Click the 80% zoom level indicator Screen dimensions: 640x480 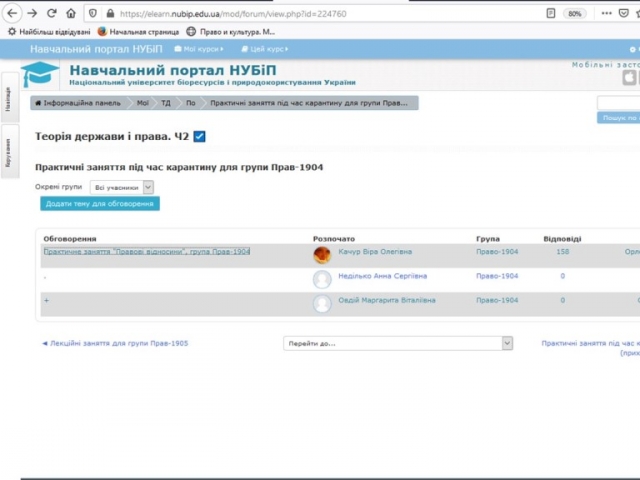click(575, 14)
